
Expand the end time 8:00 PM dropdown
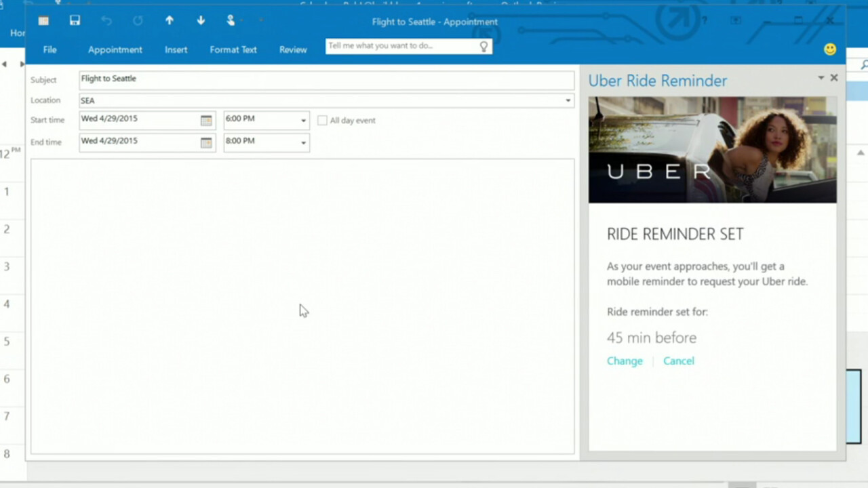(x=303, y=142)
